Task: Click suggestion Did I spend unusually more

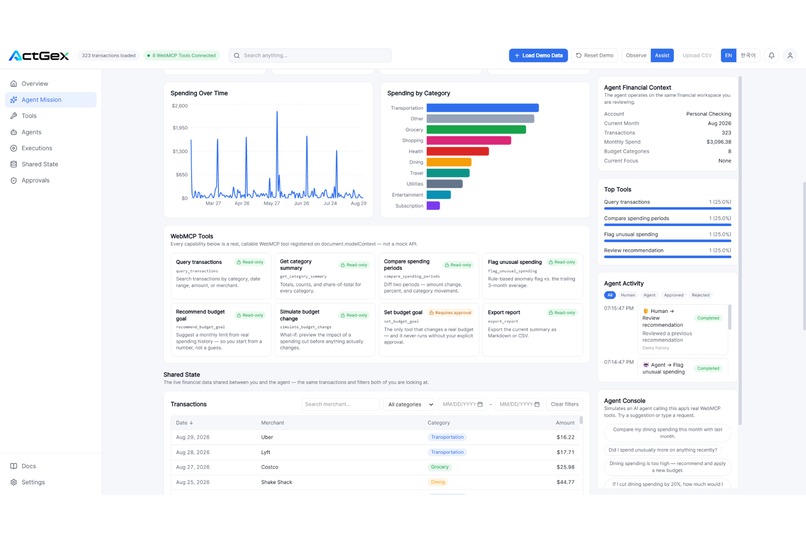Action: pos(663,450)
